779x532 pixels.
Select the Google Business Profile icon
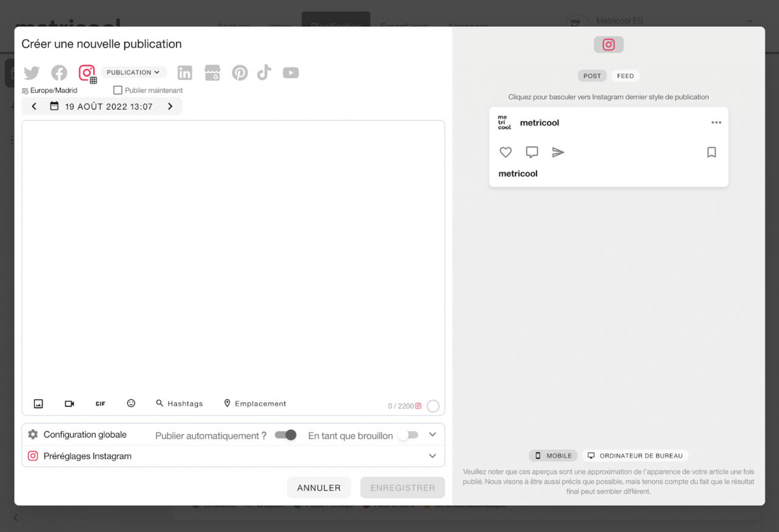point(212,73)
